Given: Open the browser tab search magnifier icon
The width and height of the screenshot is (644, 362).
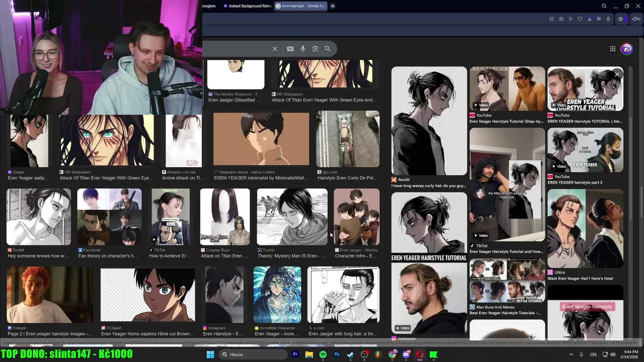Looking at the screenshot, I should click(604, 6).
